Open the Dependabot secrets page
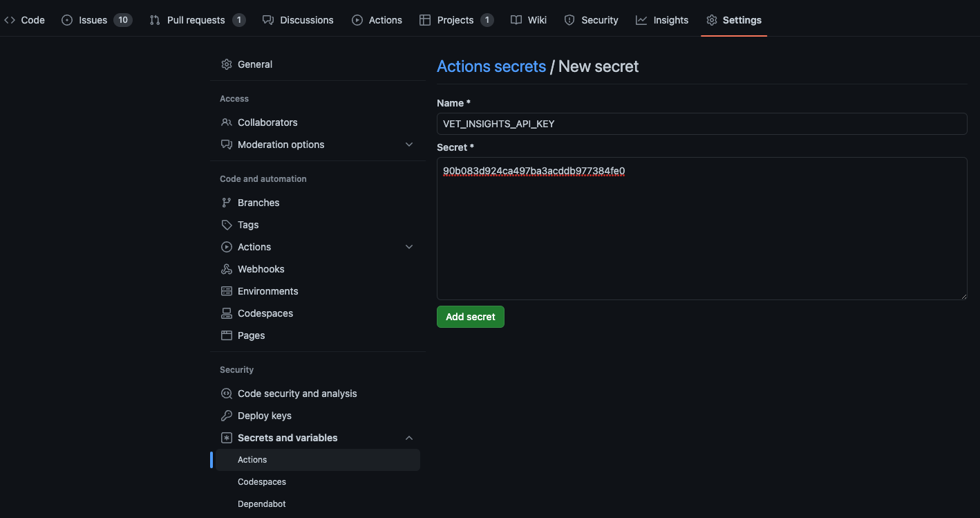 (261, 503)
